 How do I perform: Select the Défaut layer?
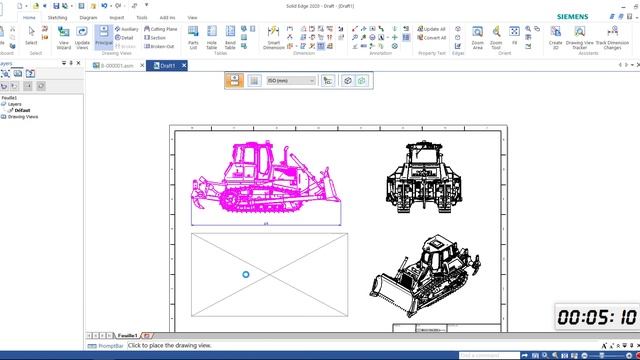(22, 110)
